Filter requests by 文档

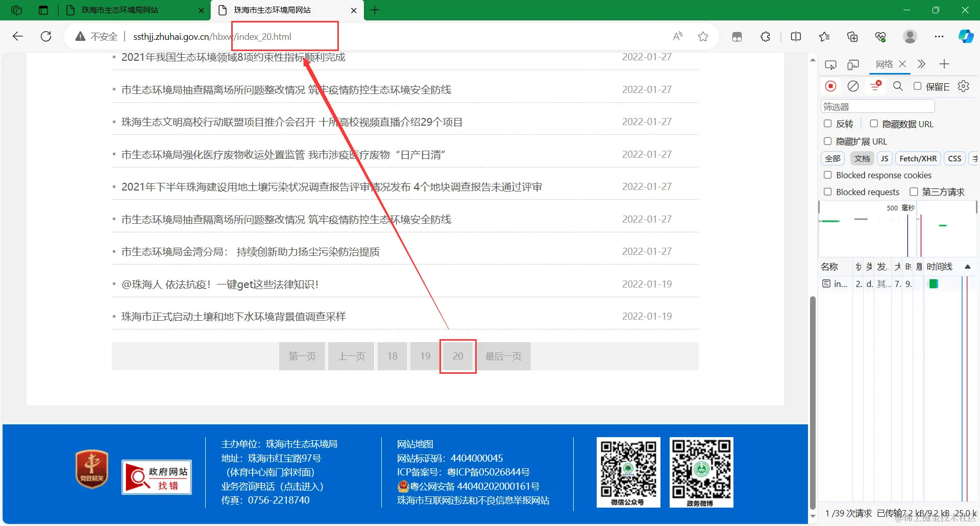click(862, 158)
